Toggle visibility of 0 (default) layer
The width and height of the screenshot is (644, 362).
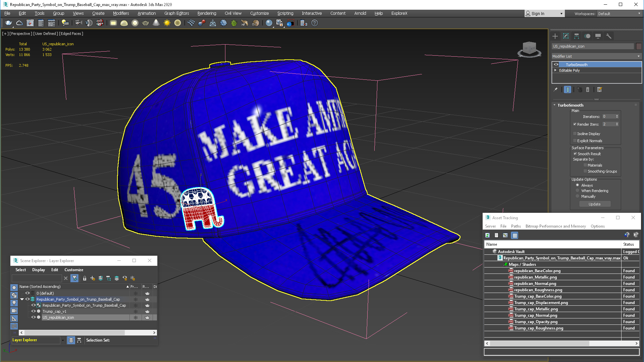pyautogui.click(x=28, y=293)
